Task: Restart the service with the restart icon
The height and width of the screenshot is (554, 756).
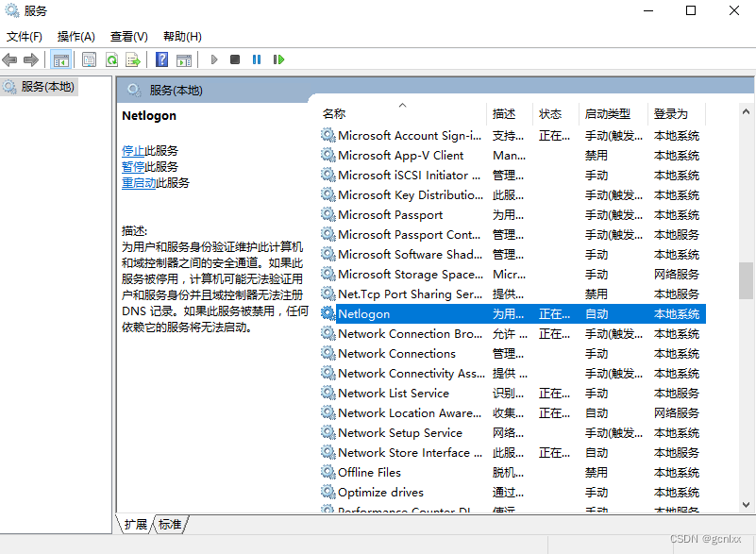Action: pos(279,59)
